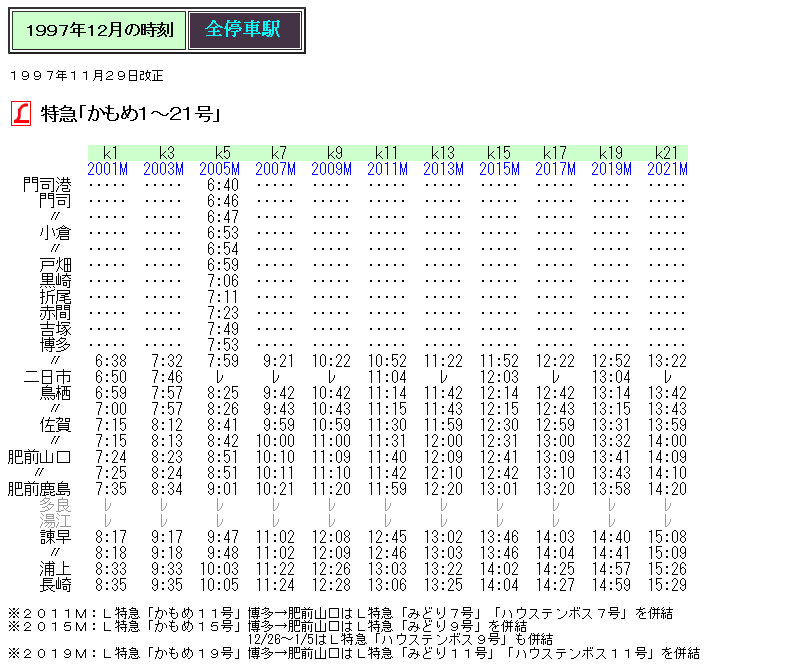Click the 1997年12月の時刻 header box
Screen dimensions: 810x670
tap(99, 30)
